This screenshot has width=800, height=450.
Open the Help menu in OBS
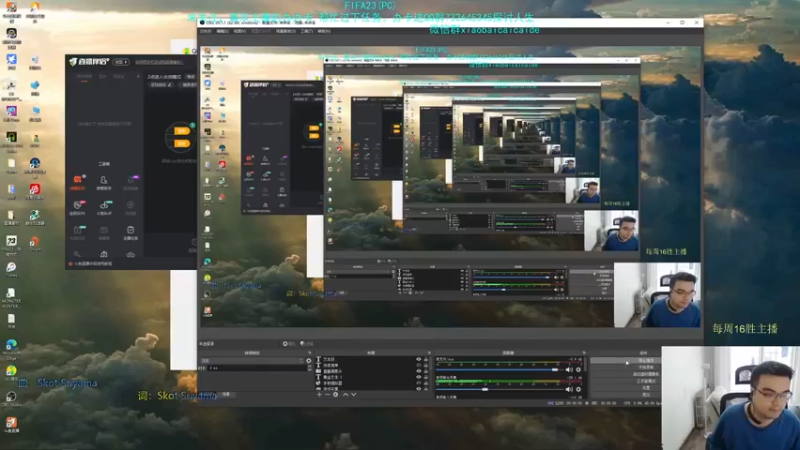click(x=324, y=31)
